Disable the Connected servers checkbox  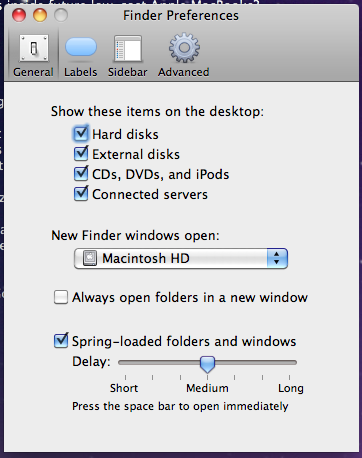pos(81,194)
